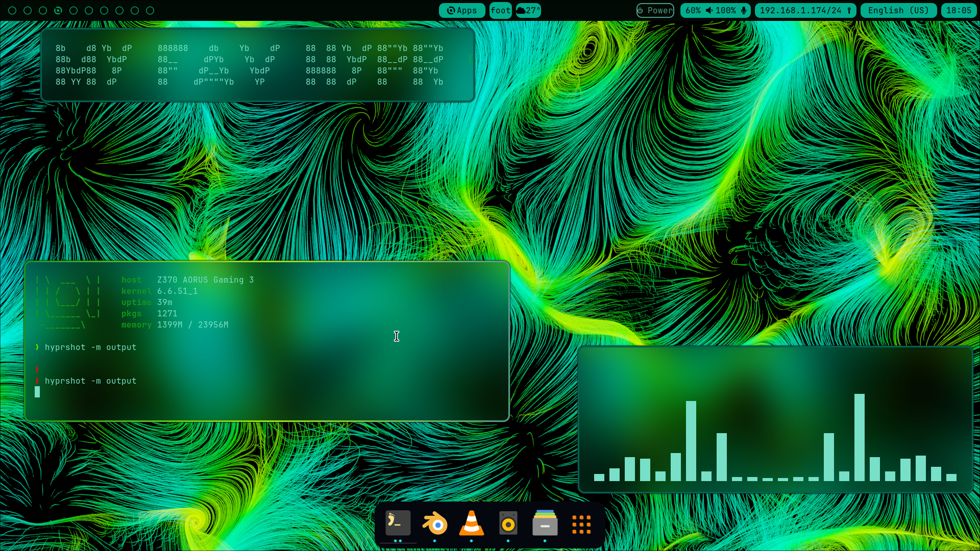
Task: Open VLC media player dock icon
Action: [471, 523]
